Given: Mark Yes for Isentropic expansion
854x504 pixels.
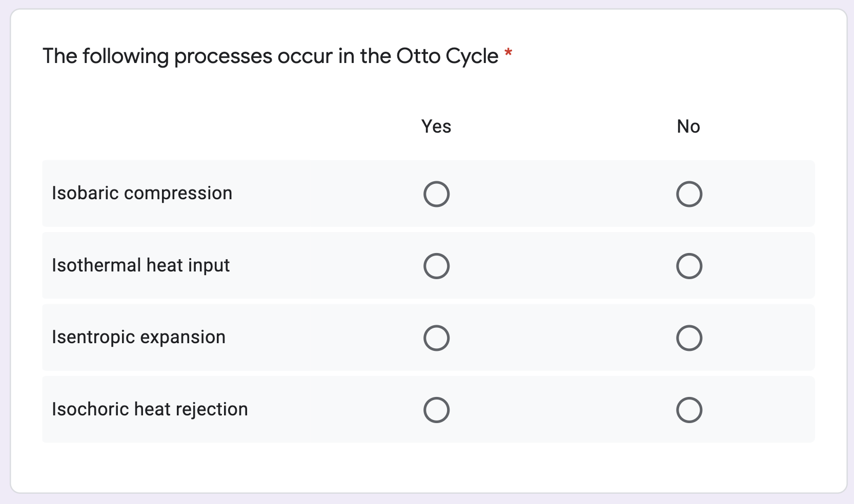Looking at the screenshot, I should 436,338.
